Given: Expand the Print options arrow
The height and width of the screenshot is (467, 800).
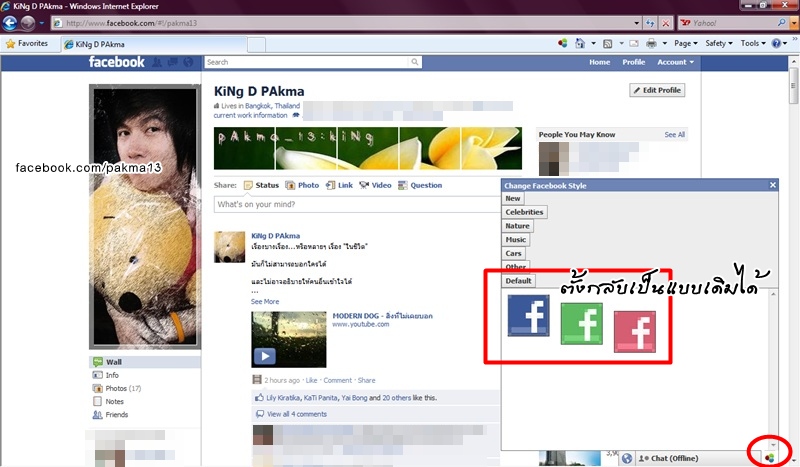Looking at the screenshot, I should coord(664,44).
